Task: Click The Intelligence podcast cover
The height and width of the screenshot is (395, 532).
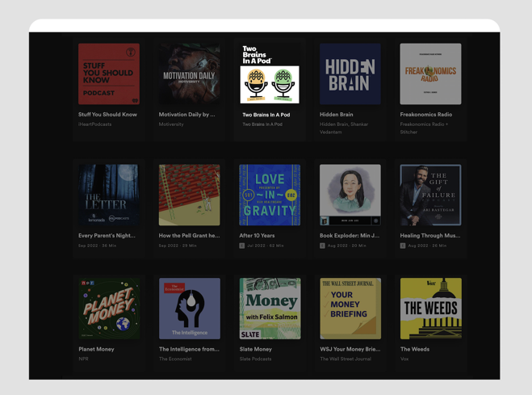Action: coord(189,309)
